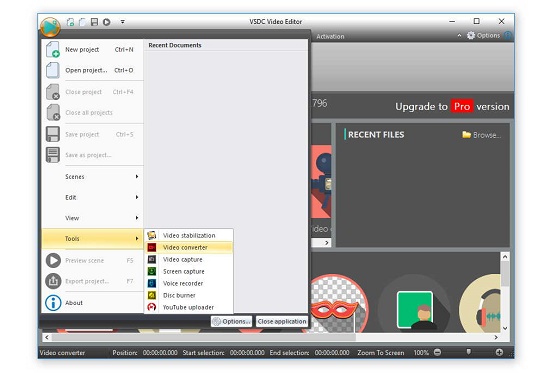Click the yellow Disc burner icon
This screenshot has width=550, height=373.
(152, 295)
